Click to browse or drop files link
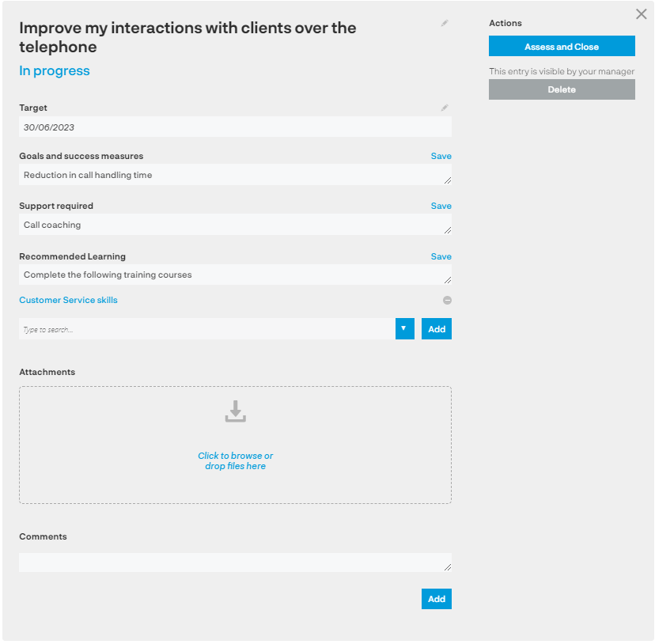655x644 pixels. [x=235, y=460]
